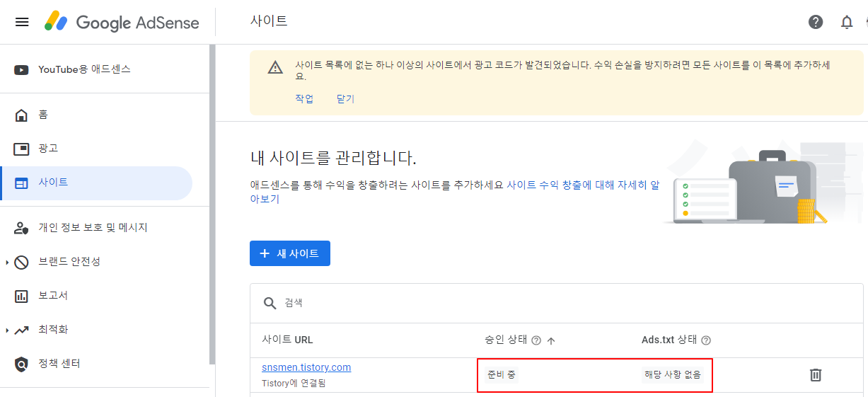Screen dimensions: 868x397
Task: Click the home house icon
Action: point(22,115)
